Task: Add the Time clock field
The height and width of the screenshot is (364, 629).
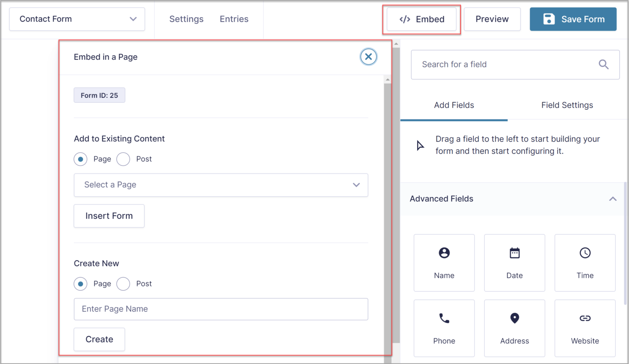Action: [x=585, y=263]
